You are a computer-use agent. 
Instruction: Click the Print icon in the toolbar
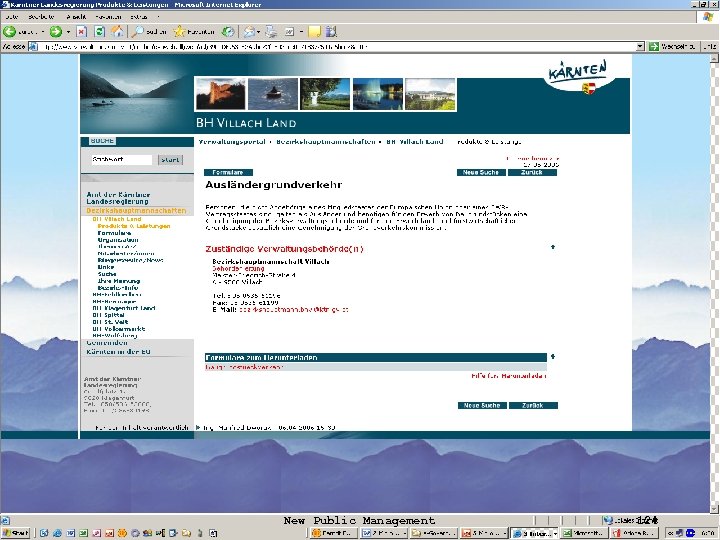click(271, 32)
